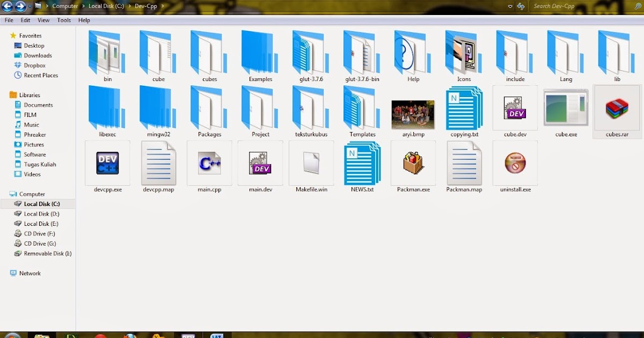Open the Music library

pos(32,124)
